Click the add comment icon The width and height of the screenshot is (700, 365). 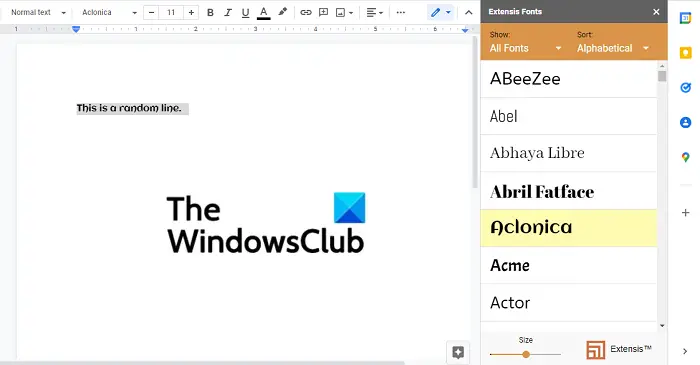click(323, 12)
